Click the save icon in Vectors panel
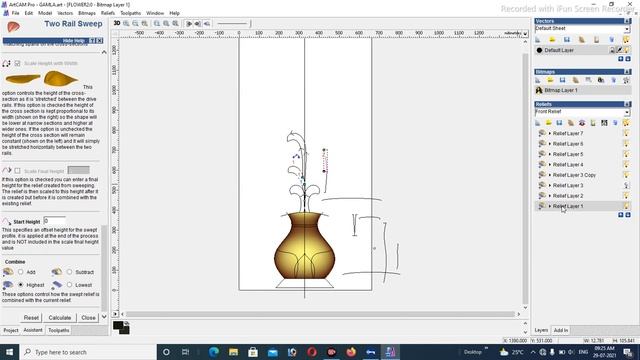Image resolution: width=640 pixels, height=360 pixels. click(x=567, y=40)
